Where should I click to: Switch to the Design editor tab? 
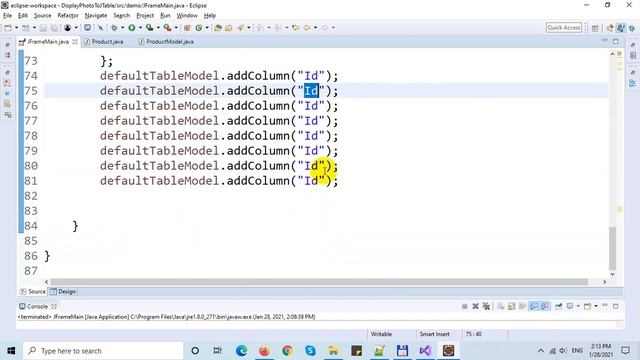pos(63,291)
